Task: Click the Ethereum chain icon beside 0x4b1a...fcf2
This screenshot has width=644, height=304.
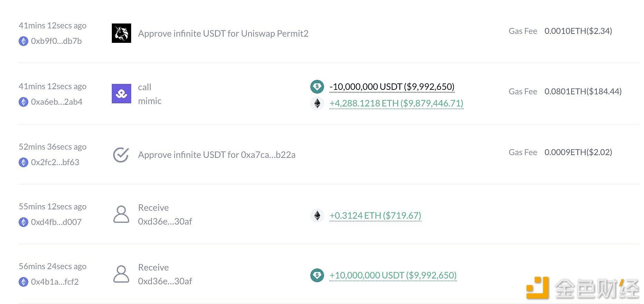Action: 23,282
